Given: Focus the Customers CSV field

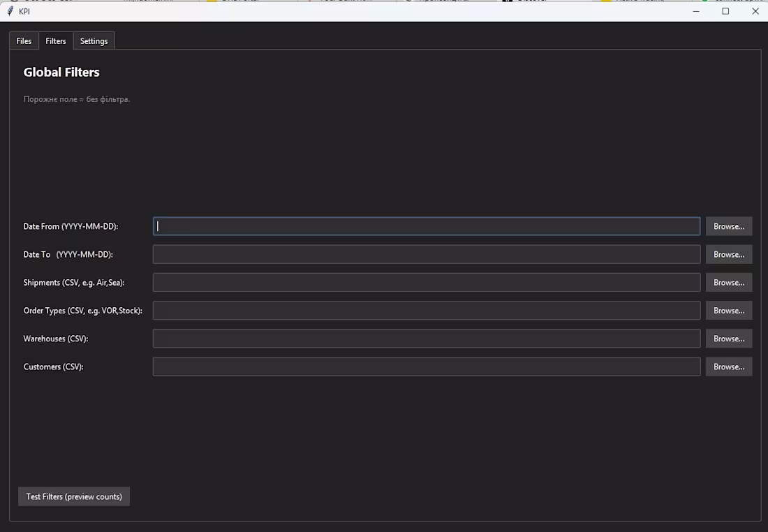Looking at the screenshot, I should (426, 366).
